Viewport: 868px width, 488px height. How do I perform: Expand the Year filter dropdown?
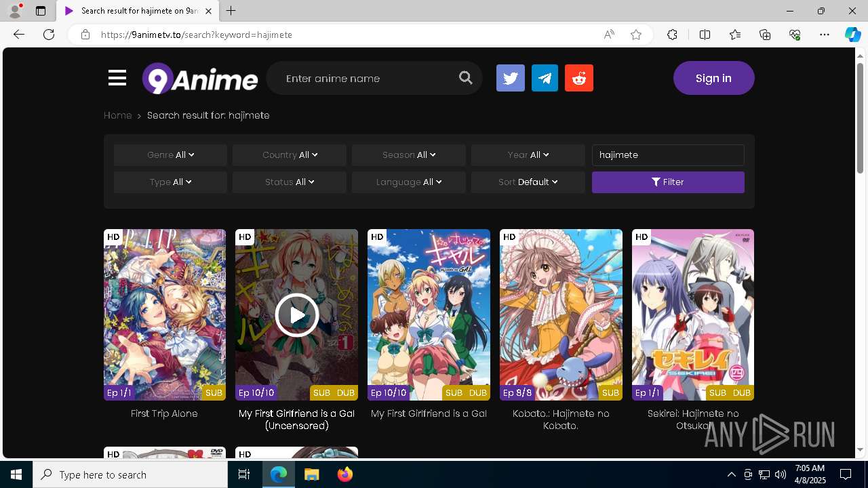pos(528,155)
